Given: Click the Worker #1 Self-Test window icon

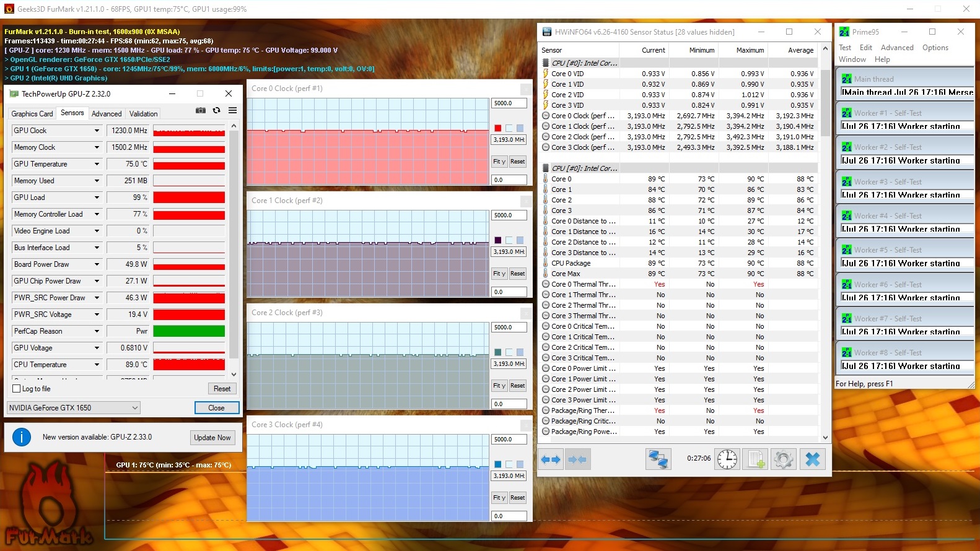Looking at the screenshot, I should pos(847,113).
